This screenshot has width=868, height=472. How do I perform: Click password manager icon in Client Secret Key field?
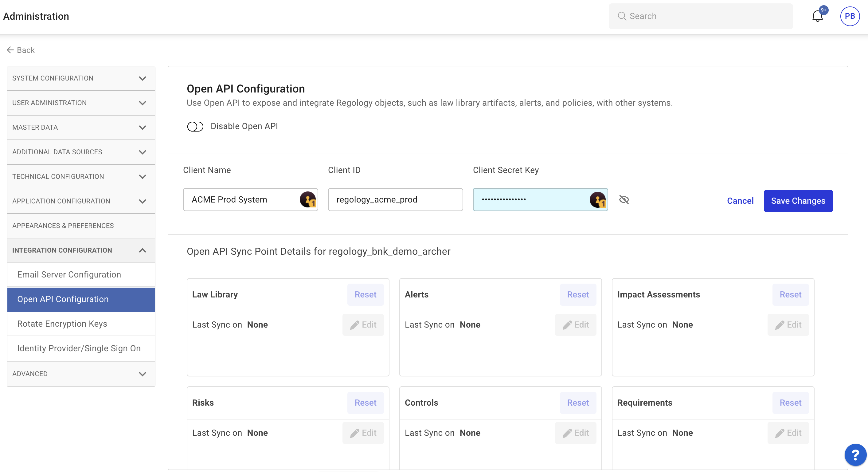tap(597, 200)
